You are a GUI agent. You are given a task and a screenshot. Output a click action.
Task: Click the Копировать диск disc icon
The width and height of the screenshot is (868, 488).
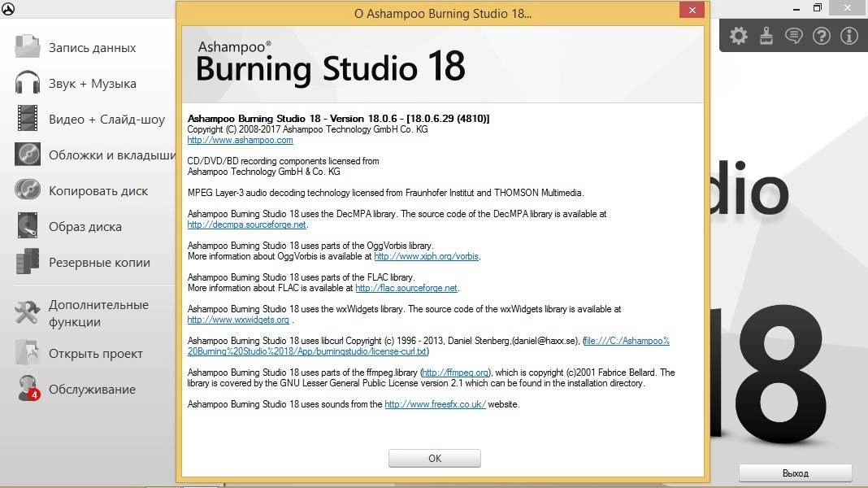point(27,190)
